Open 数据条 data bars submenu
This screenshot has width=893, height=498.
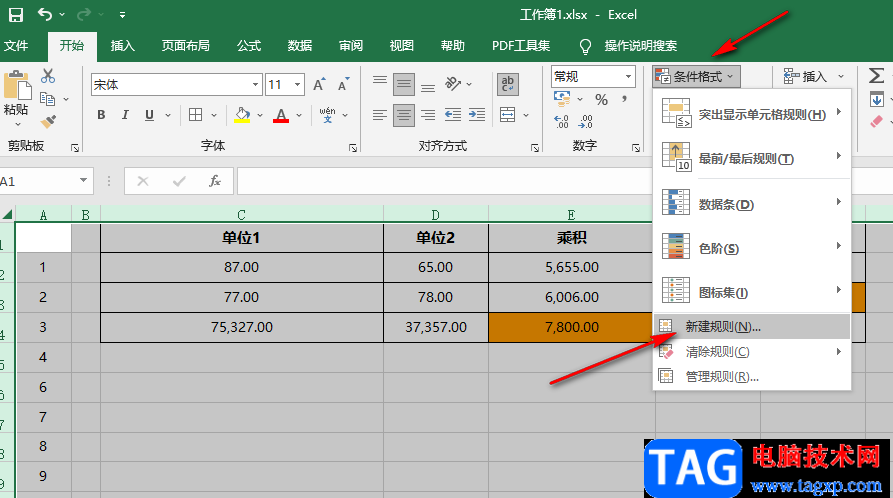coord(752,203)
